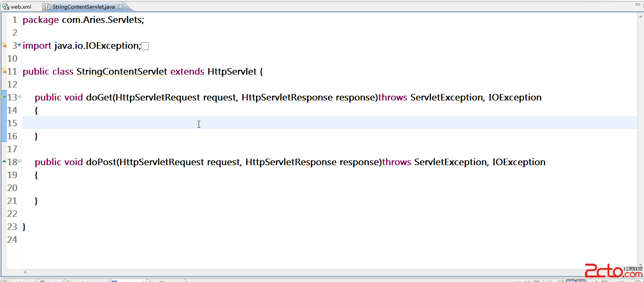The width and height of the screenshot is (644, 282).
Task: Click the 'import' keyword on line 3
Action: pos(37,46)
